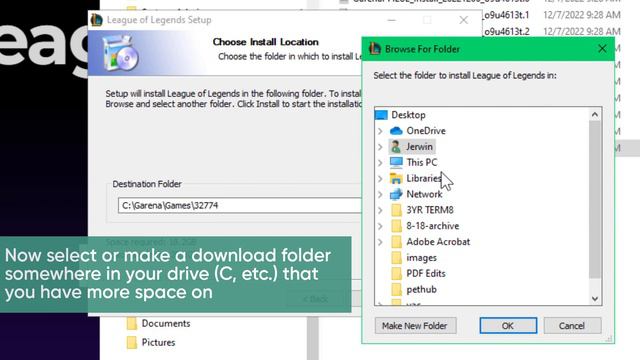Expand the Libraries tree node
The height and width of the screenshot is (360, 640).
tap(380, 178)
